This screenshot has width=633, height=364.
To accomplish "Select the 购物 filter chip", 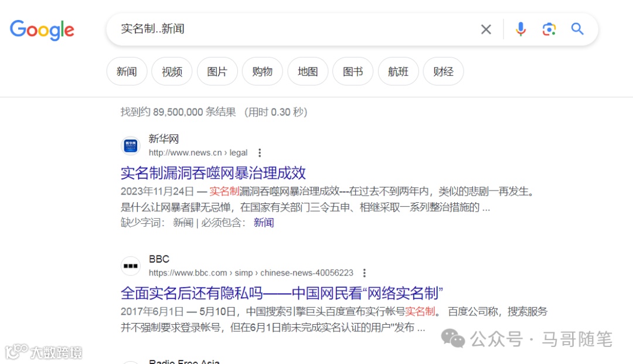I will click(x=263, y=72).
